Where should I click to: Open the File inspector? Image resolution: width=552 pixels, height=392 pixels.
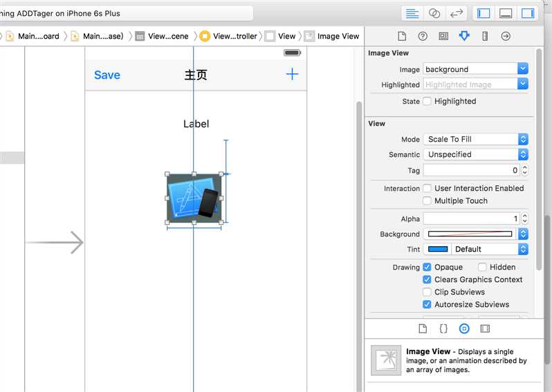402,36
